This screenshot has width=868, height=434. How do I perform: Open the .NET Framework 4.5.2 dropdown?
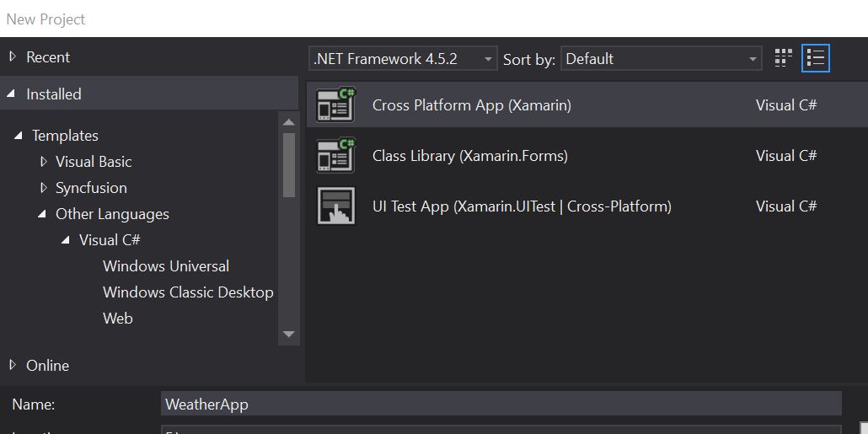(403, 59)
